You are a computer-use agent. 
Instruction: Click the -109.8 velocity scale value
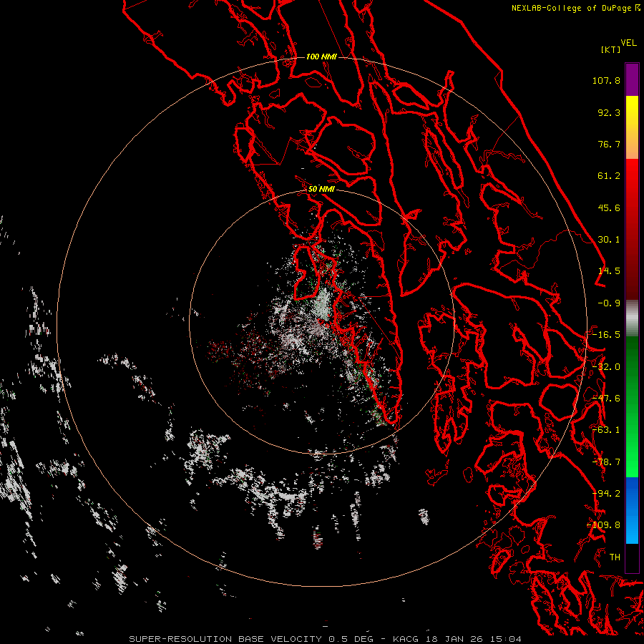click(x=603, y=525)
